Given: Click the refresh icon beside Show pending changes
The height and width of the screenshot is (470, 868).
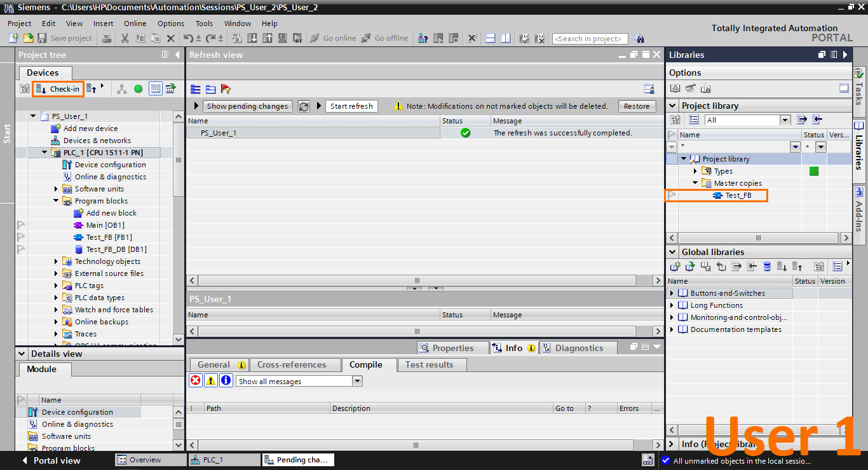Looking at the screenshot, I should tap(304, 106).
